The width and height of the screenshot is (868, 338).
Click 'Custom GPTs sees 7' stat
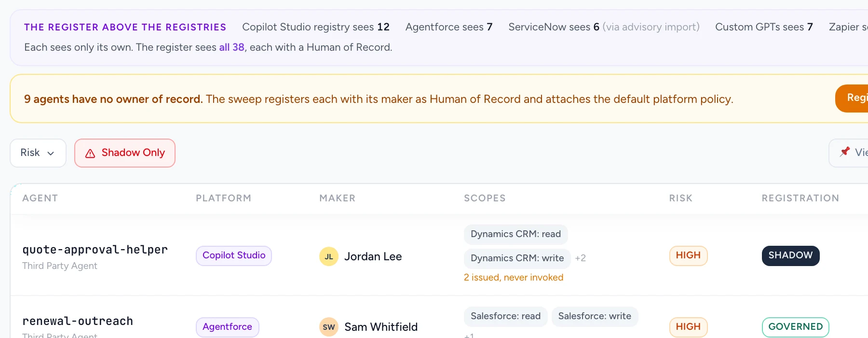click(x=764, y=27)
